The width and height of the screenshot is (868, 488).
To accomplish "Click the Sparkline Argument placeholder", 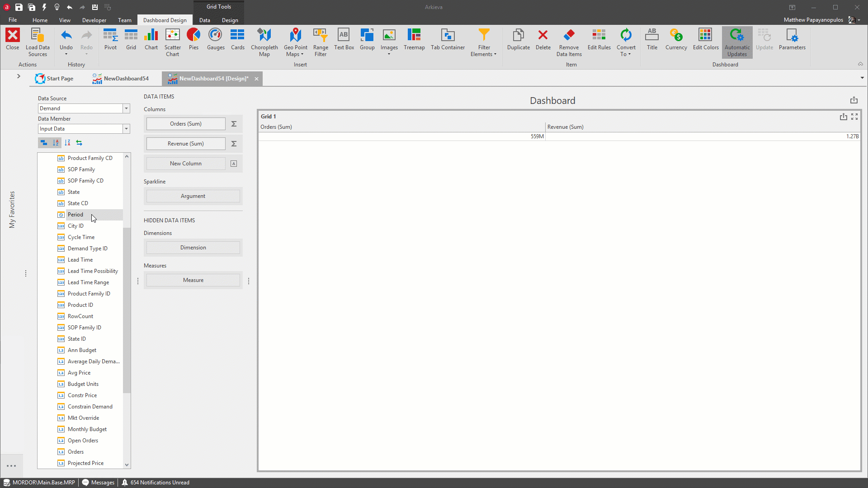I will point(193,196).
